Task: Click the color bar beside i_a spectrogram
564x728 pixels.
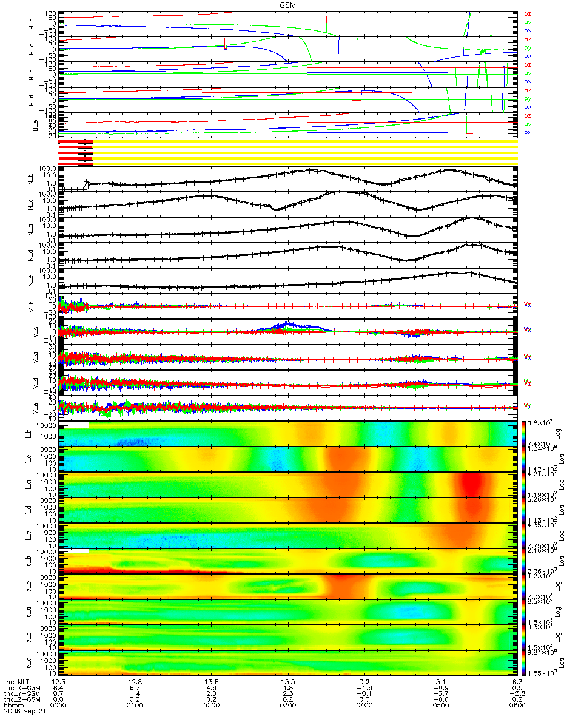Action: (523, 484)
